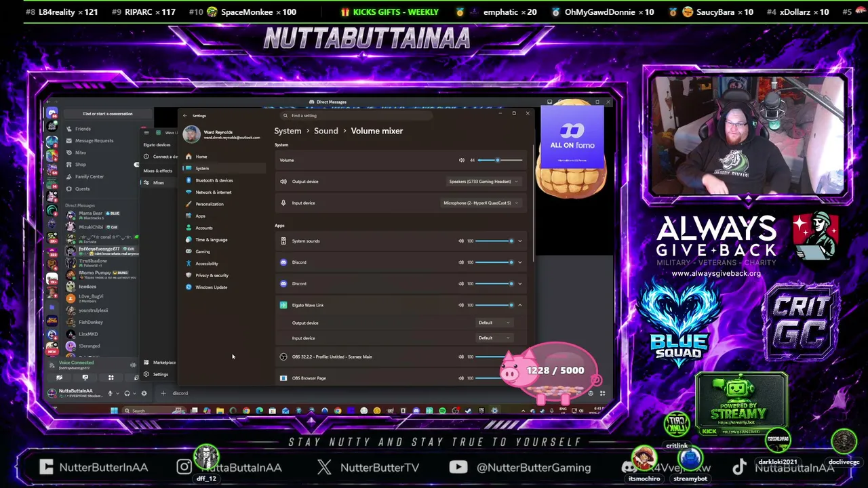Open Mama Bear direct message

point(100,214)
